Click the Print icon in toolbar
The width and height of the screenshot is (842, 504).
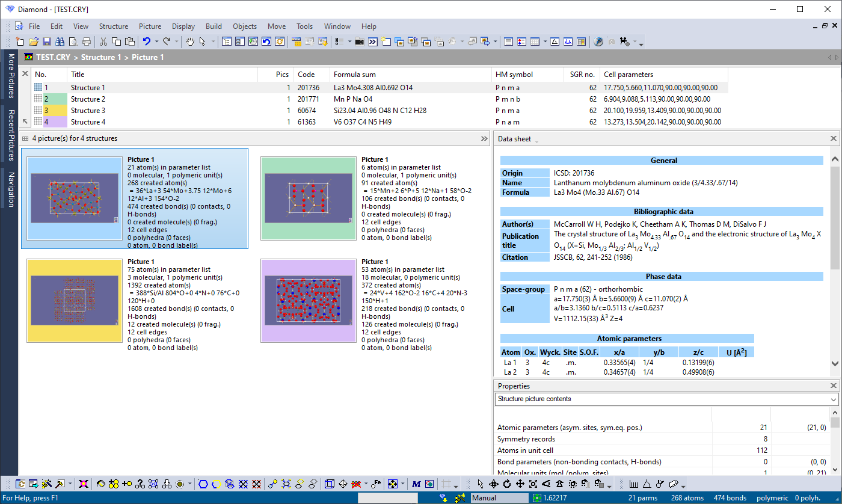tap(86, 41)
